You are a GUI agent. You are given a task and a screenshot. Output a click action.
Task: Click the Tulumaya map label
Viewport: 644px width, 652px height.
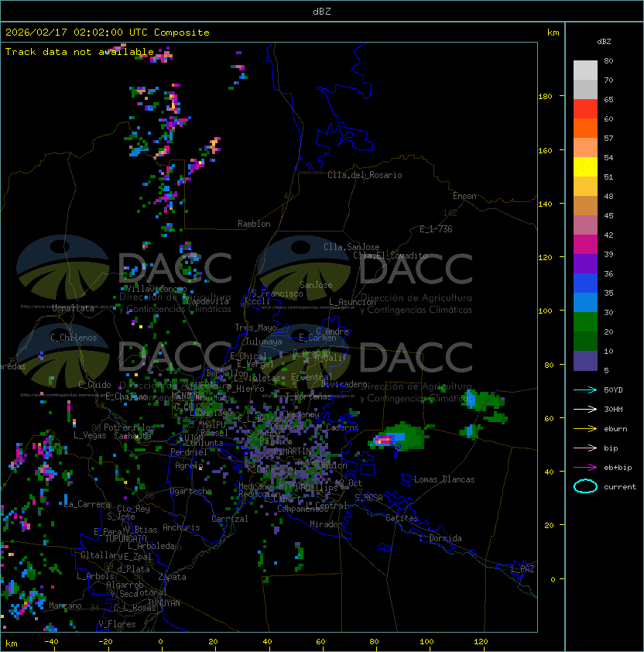[x=264, y=341]
